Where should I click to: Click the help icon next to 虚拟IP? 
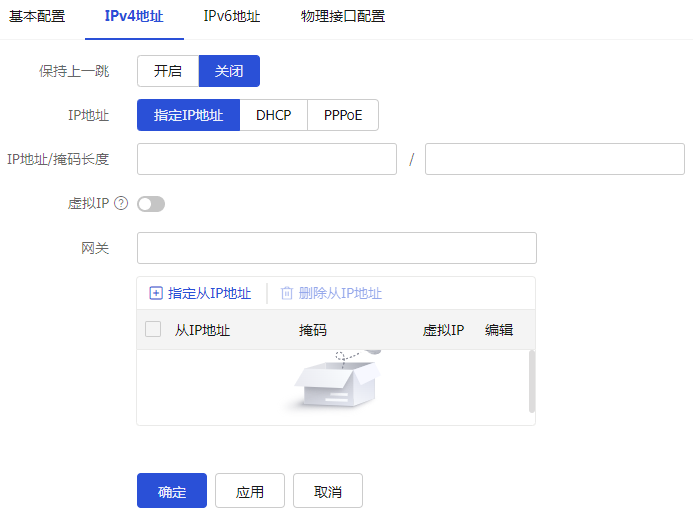122,204
